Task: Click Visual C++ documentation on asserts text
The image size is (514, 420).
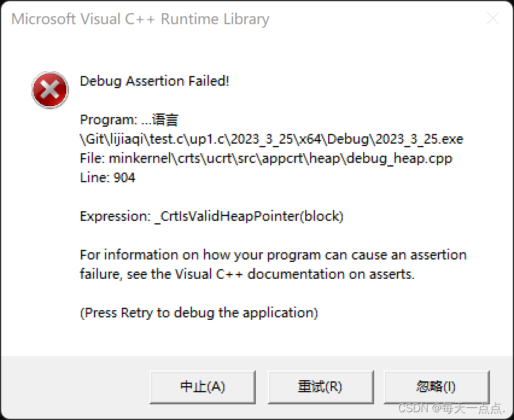Action: tap(294, 274)
